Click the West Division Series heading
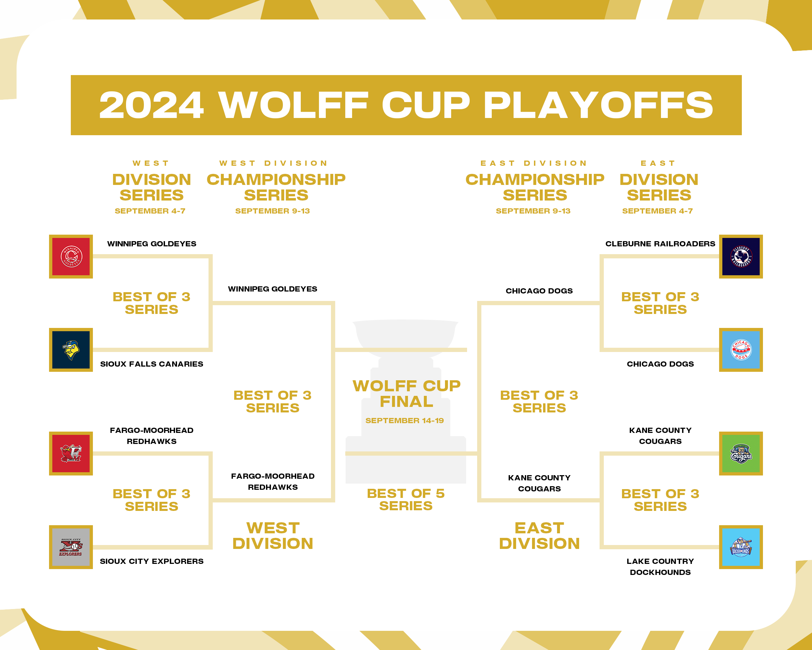812x650 pixels. click(151, 187)
